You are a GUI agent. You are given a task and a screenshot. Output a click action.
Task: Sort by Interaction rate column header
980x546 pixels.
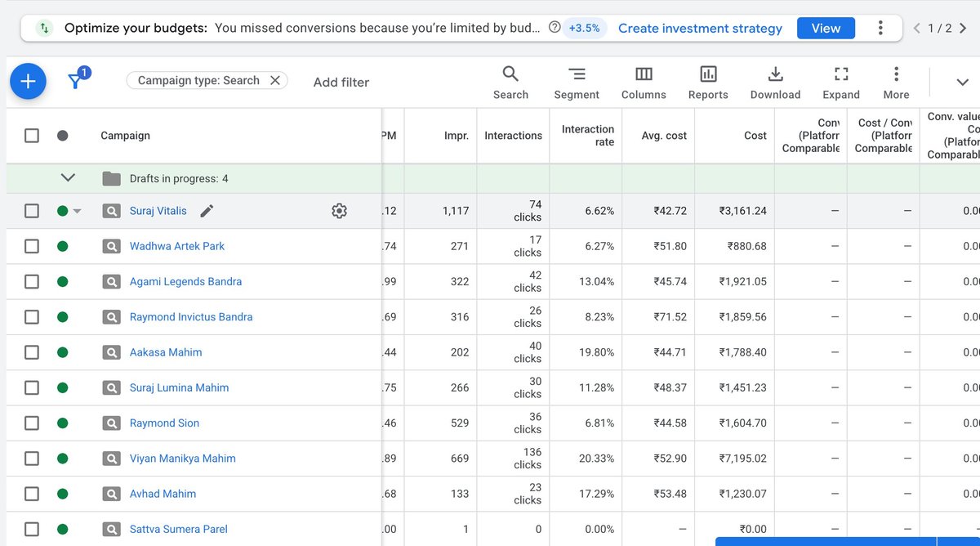pyautogui.click(x=588, y=136)
